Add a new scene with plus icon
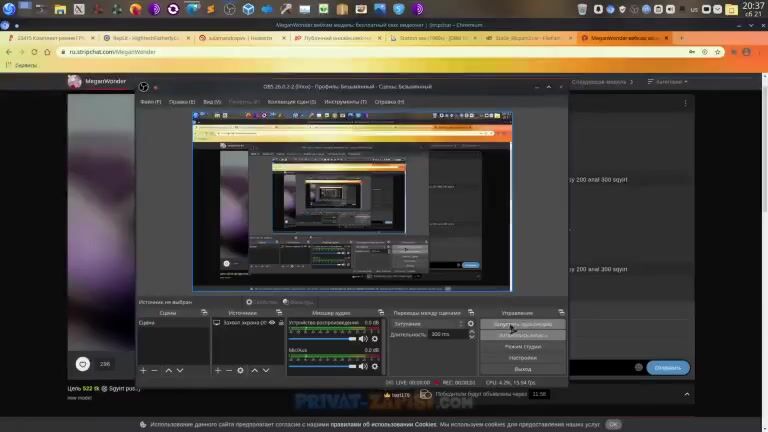768x432 pixels. (x=143, y=370)
